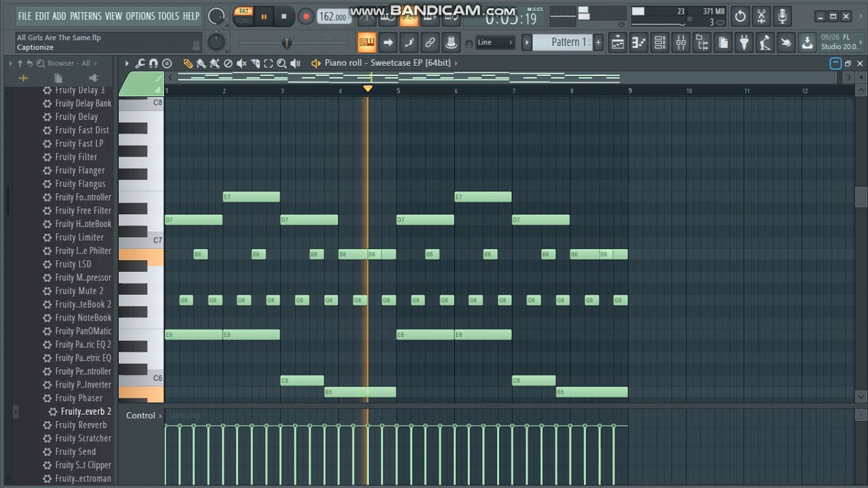Open the piano roll target channel speaker dropdown
The width and height of the screenshot is (868, 488).
tap(316, 63)
